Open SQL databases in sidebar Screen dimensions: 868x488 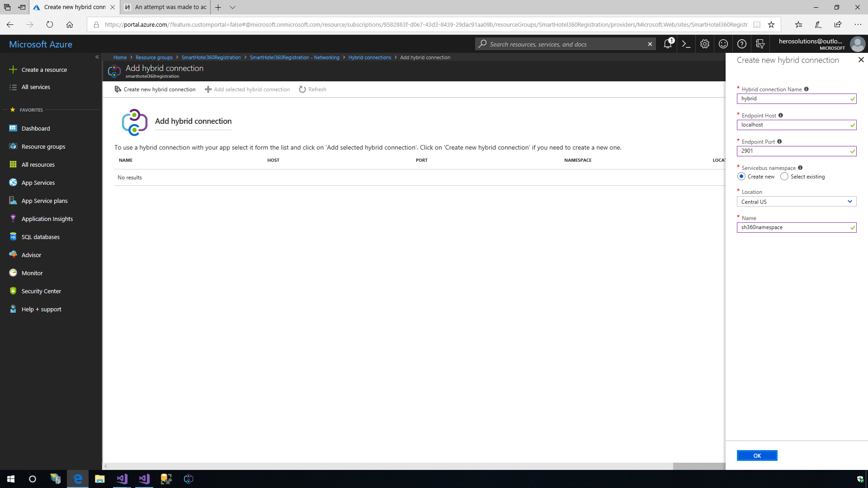click(x=40, y=237)
